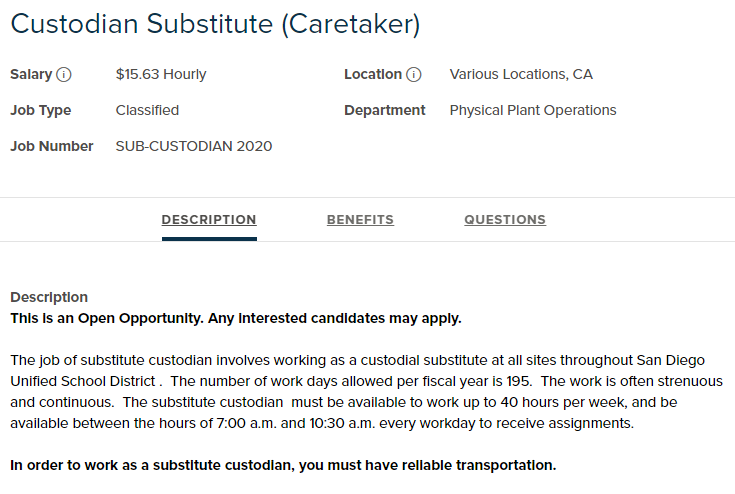Click the Classified job type value
This screenshot has height=494, width=735.
[x=147, y=111]
